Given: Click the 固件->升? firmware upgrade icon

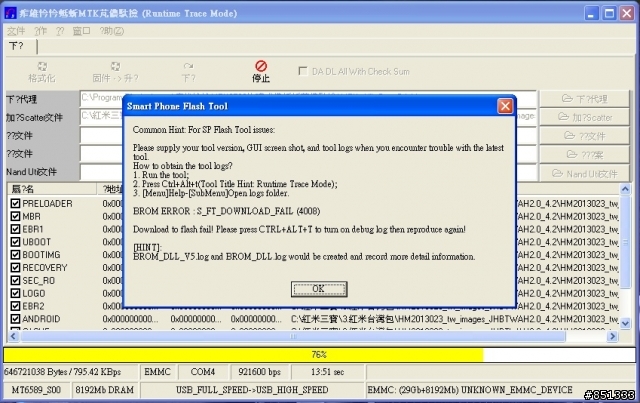Looking at the screenshot, I should pyautogui.click(x=116, y=66).
